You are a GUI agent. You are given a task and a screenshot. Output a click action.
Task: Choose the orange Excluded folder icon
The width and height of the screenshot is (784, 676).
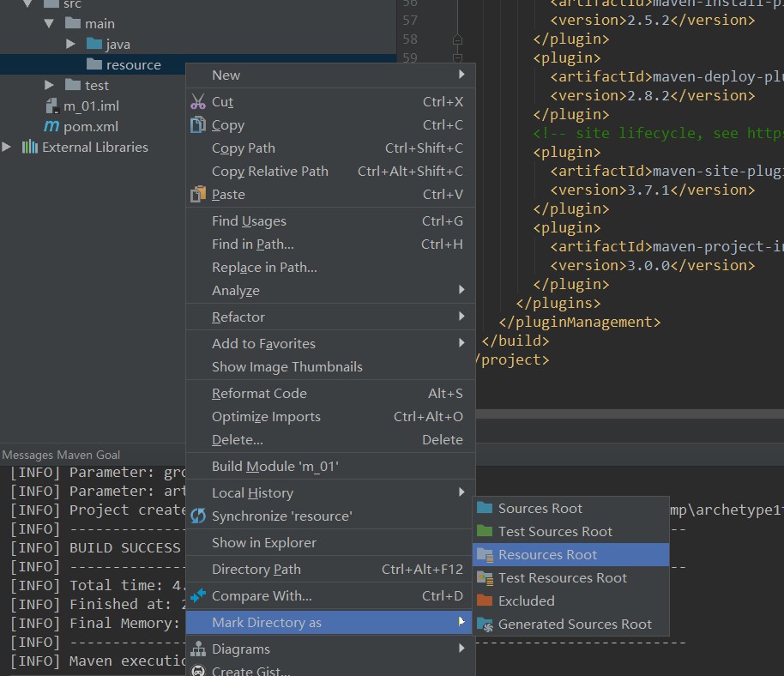(485, 601)
